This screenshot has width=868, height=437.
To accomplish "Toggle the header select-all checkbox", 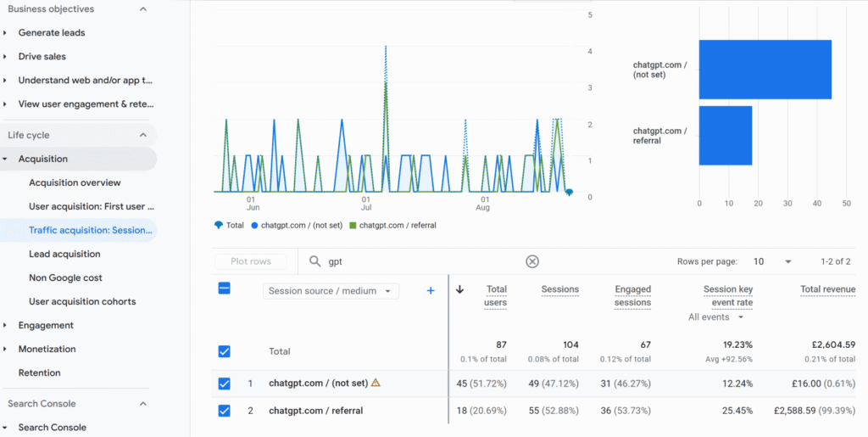I will (224, 289).
